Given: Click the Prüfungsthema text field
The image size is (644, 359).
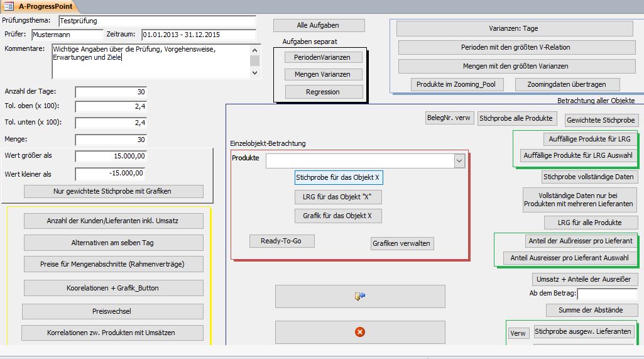Looking at the screenshot, I should [x=156, y=21].
